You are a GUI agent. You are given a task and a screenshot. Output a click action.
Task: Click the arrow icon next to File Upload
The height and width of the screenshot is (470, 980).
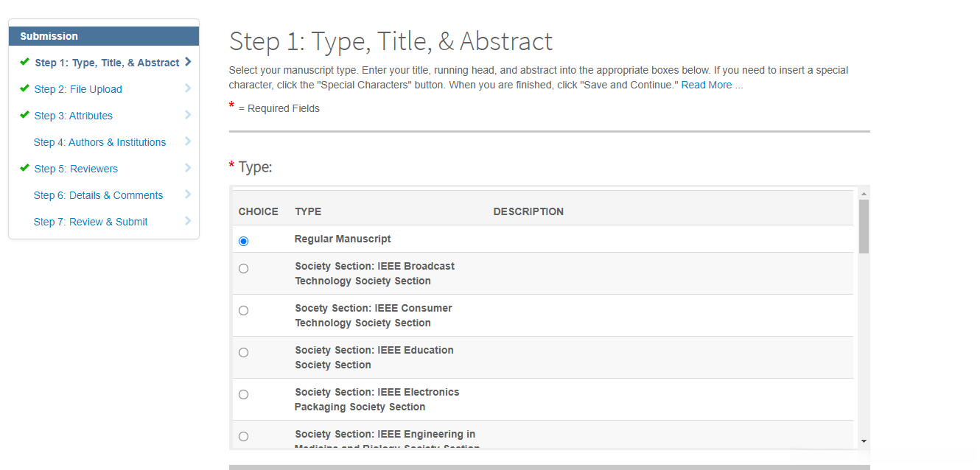[189, 88]
